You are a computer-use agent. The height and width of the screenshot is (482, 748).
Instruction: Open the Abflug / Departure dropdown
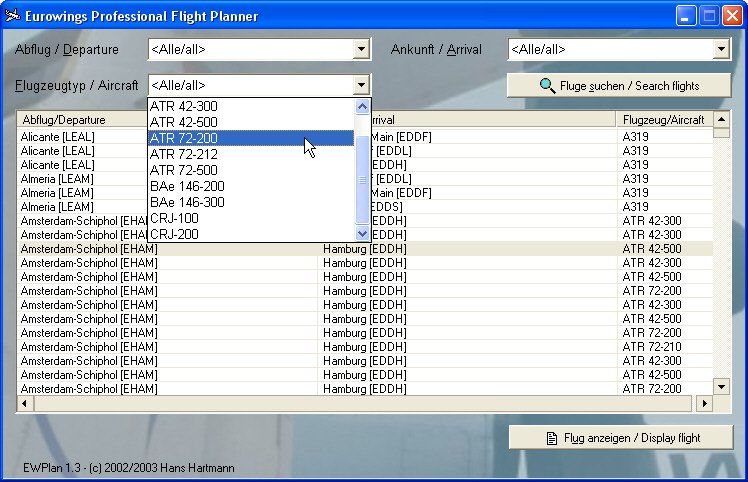[x=362, y=49]
